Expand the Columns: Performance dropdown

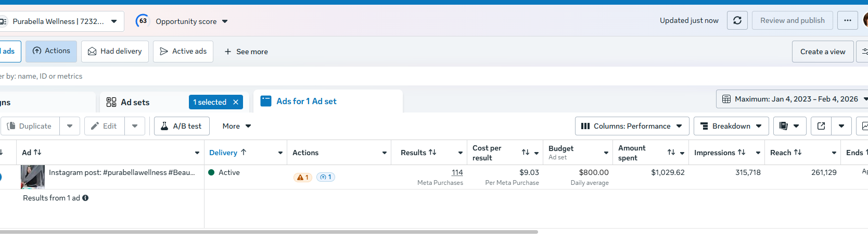632,126
